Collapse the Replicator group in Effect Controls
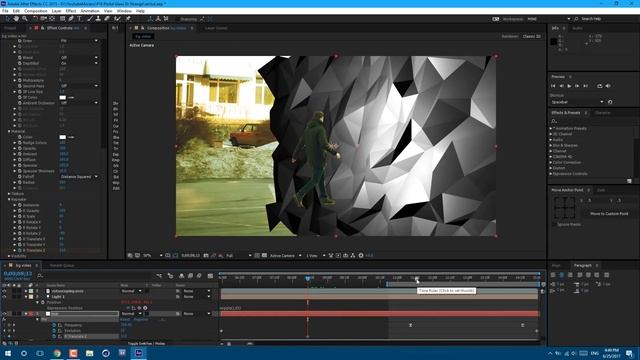640x360 pixels. (x=9, y=199)
